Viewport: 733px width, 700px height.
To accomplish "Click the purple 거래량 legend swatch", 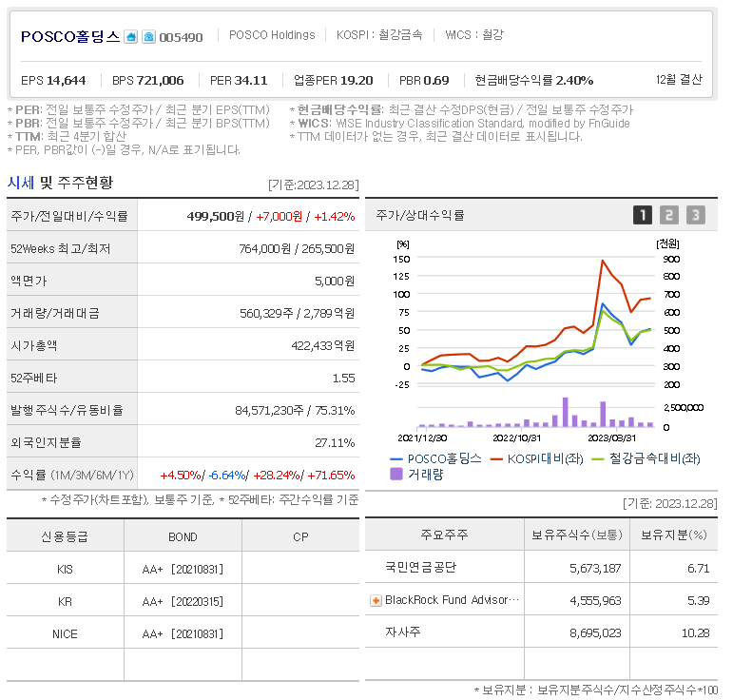I will (x=395, y=475).
